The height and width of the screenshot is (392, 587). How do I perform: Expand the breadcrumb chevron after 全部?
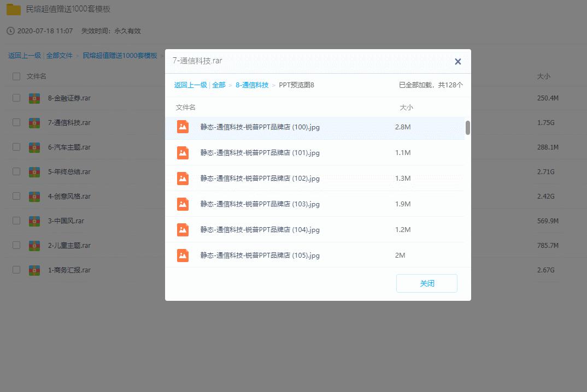tap(231, 85)
